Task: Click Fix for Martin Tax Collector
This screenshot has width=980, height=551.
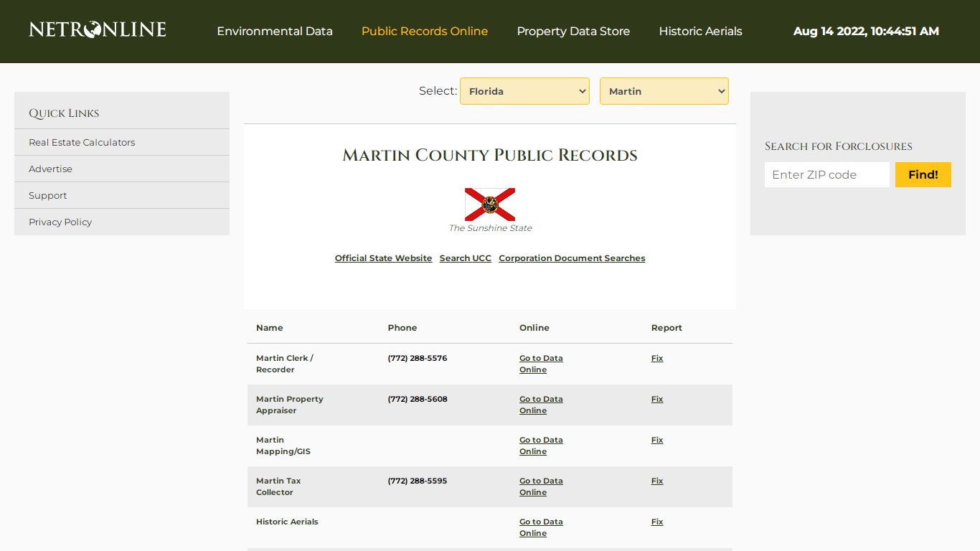Action: coord(657,481)
